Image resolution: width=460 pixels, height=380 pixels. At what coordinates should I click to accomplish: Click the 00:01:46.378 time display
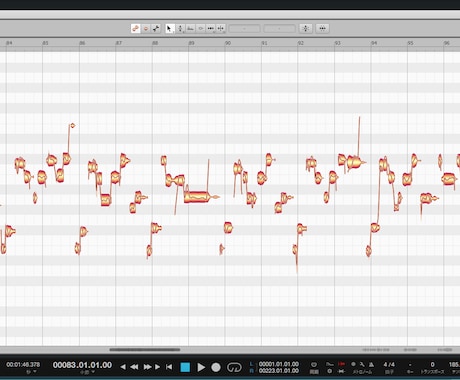tap(23, 365)
